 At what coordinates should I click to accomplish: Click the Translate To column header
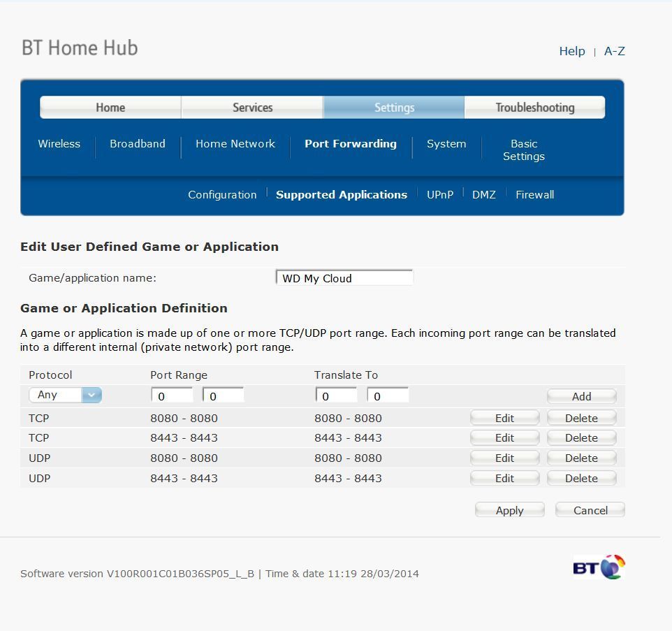[346, 375]
